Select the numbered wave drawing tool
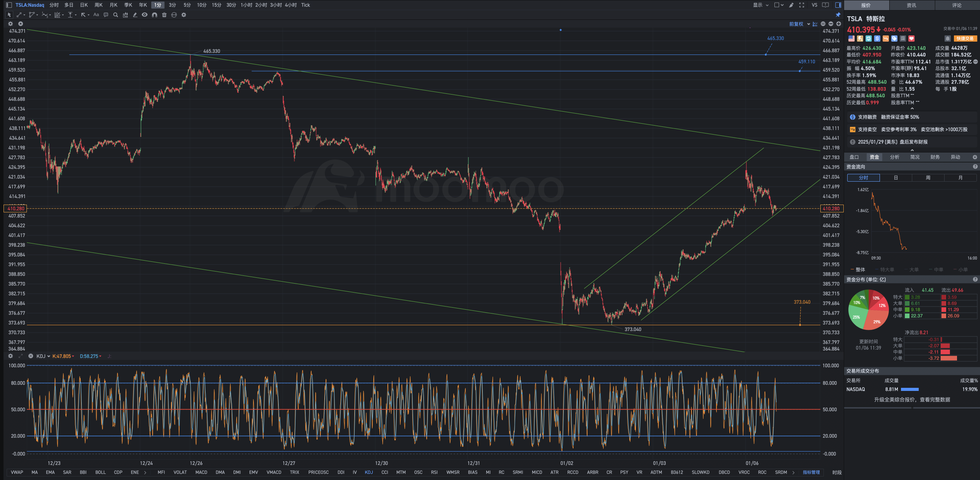Screen dimensions: 980x480 pyautogui.click(x=45, y=15)
